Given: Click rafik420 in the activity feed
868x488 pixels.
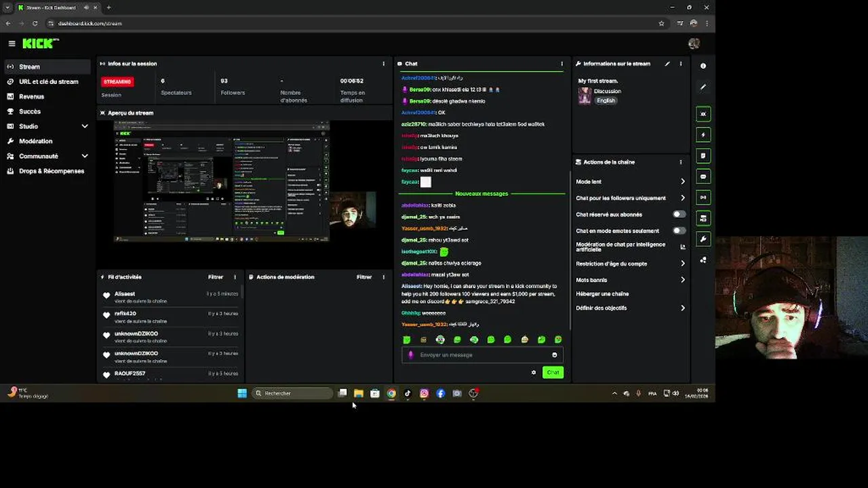Looking at the screenshot, I should point(125,314).
